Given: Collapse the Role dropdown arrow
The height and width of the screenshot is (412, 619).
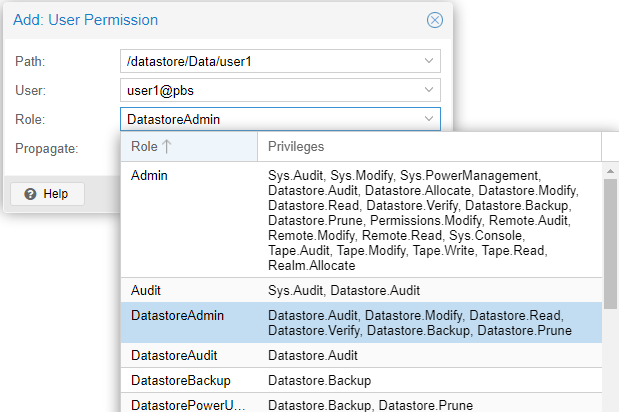Looking at the screenshot, I should [x=429, y=119].
